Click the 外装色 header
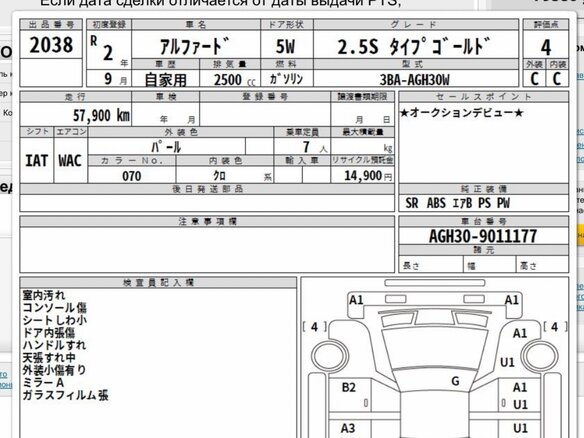This screenshot has height=438, width=584. [181, 132]
